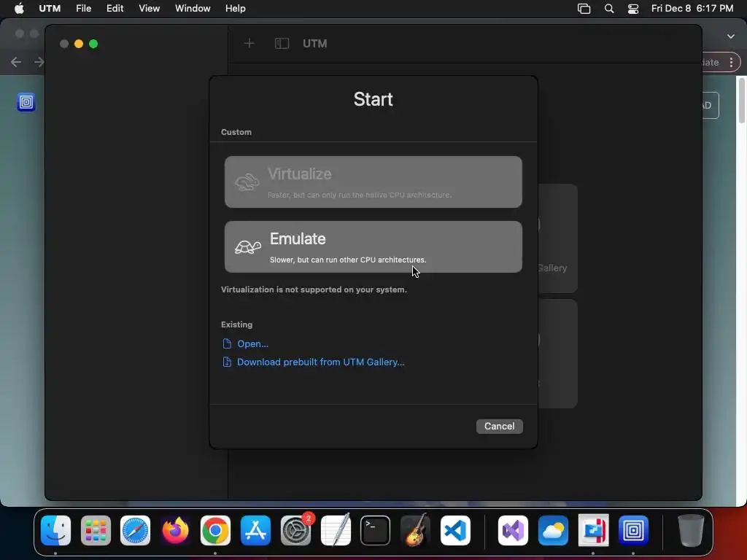The height and width of the screenshot is (560, 747).
Task: Open the Edit menu
Action: tap(115, 8)
